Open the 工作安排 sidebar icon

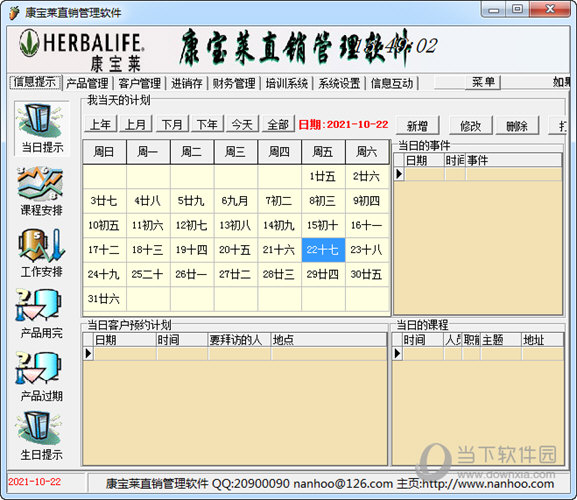(x=42, y=253)
